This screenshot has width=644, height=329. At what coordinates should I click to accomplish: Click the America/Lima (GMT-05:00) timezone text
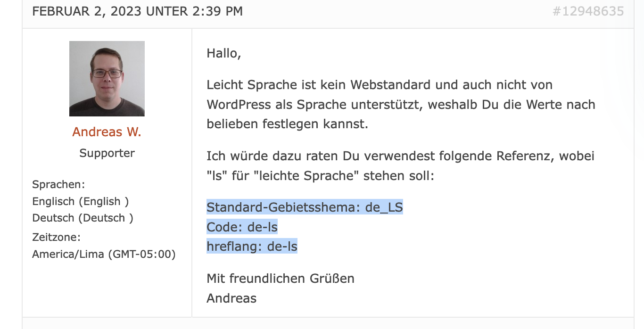(104, 255)
